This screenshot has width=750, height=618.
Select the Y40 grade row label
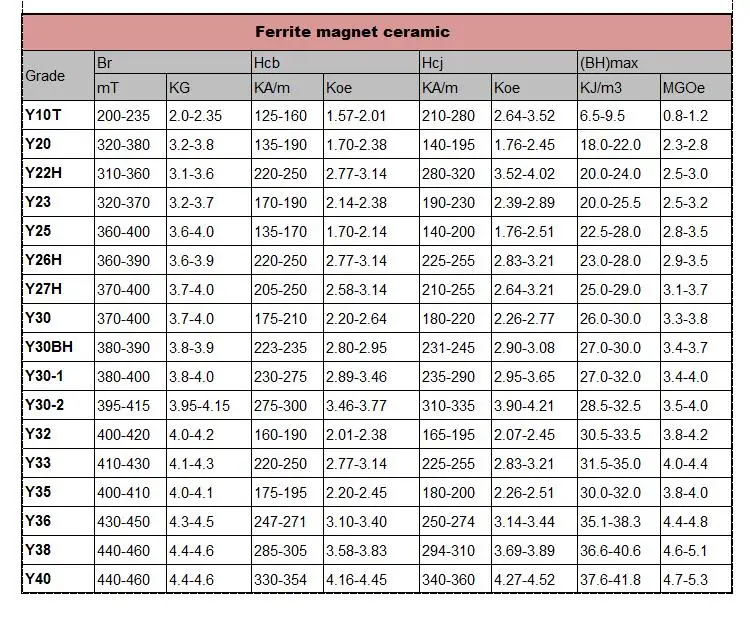[x=37, y=578]
